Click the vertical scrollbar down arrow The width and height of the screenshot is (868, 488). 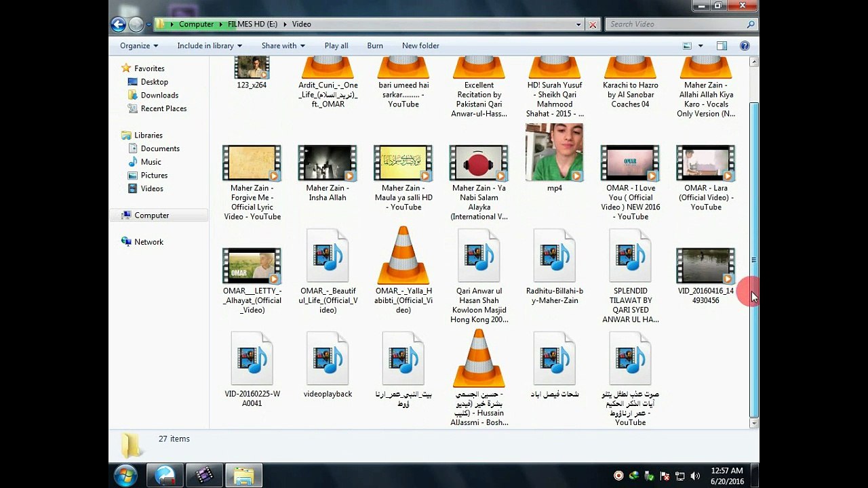tap(753, 423)
